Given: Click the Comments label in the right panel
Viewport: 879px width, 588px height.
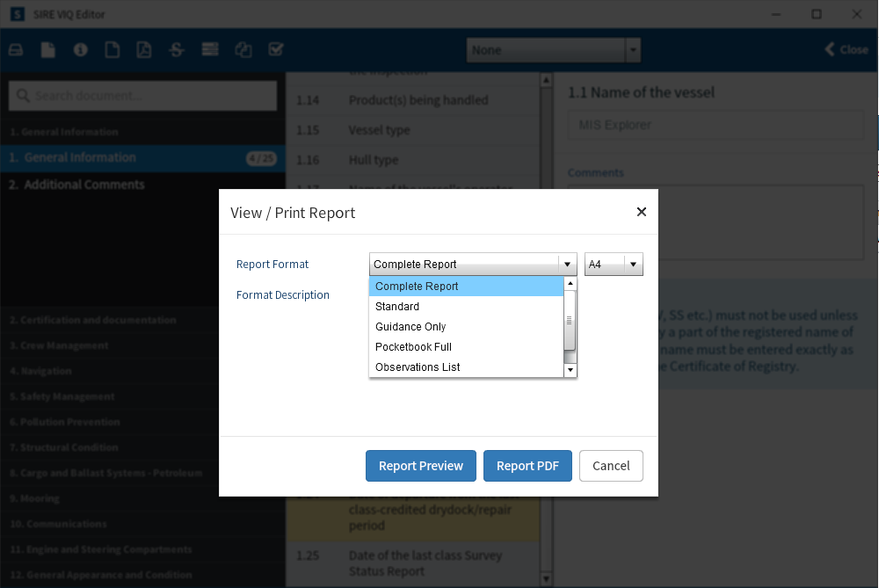Looking at the screenshot, I should click(595, 172).
